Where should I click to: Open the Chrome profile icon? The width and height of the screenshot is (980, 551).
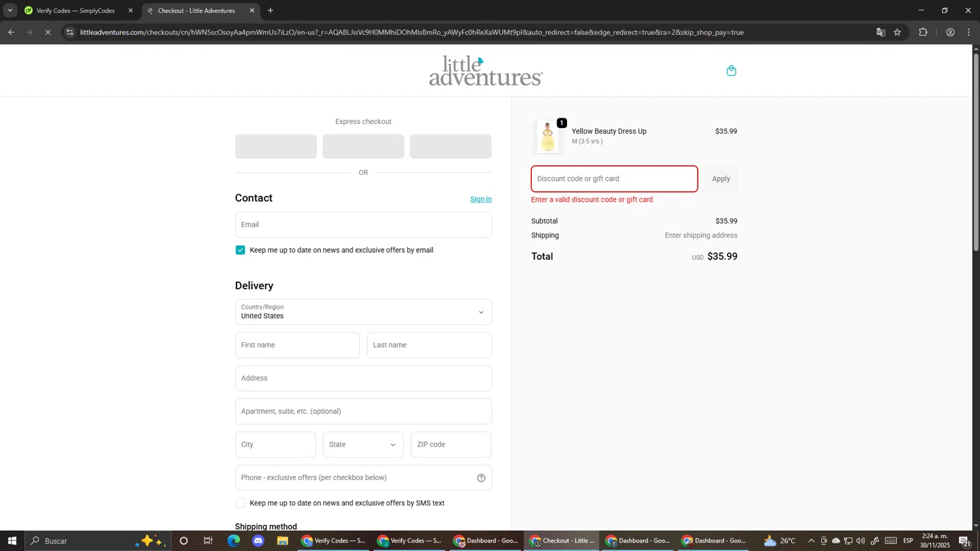(x=950, y=32)
